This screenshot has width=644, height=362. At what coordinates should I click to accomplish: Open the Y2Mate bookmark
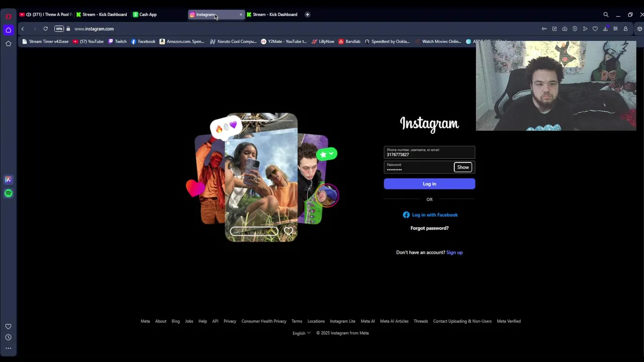(284, 42)
